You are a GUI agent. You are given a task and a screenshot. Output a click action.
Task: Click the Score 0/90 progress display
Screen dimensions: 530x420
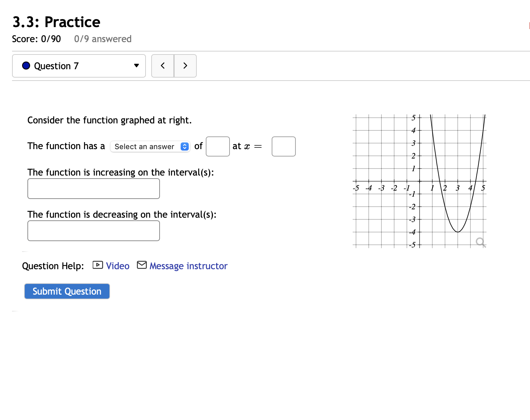36,39
